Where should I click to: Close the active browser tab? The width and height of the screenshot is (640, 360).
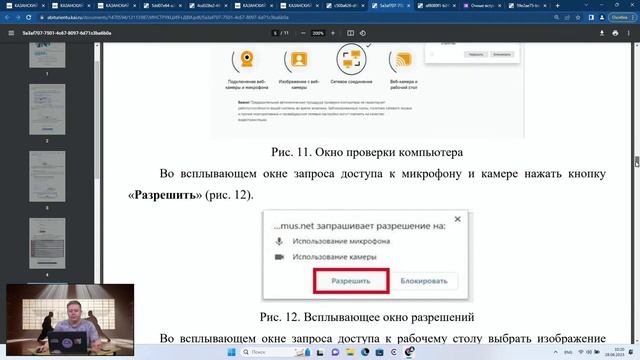[409, 6]
